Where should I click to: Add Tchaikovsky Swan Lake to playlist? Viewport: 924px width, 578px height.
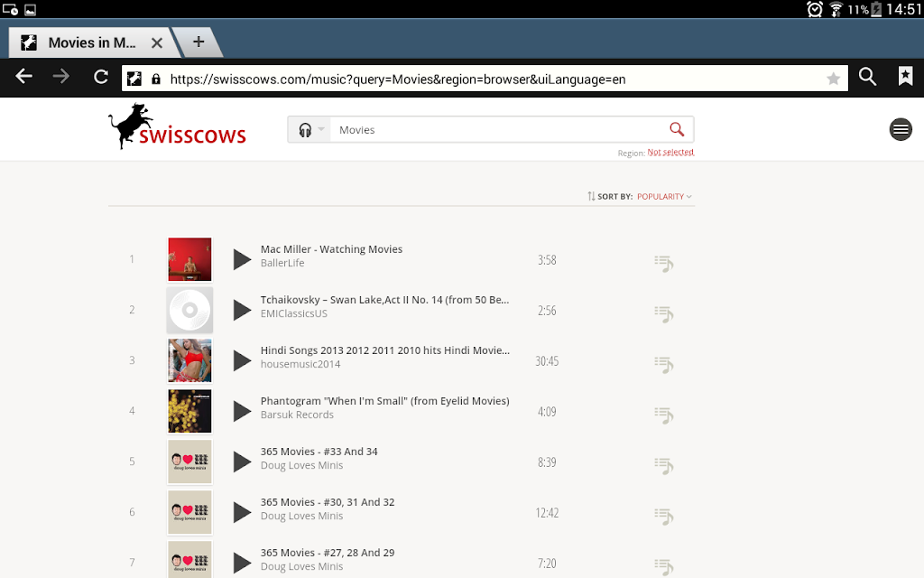click(663, 314)
